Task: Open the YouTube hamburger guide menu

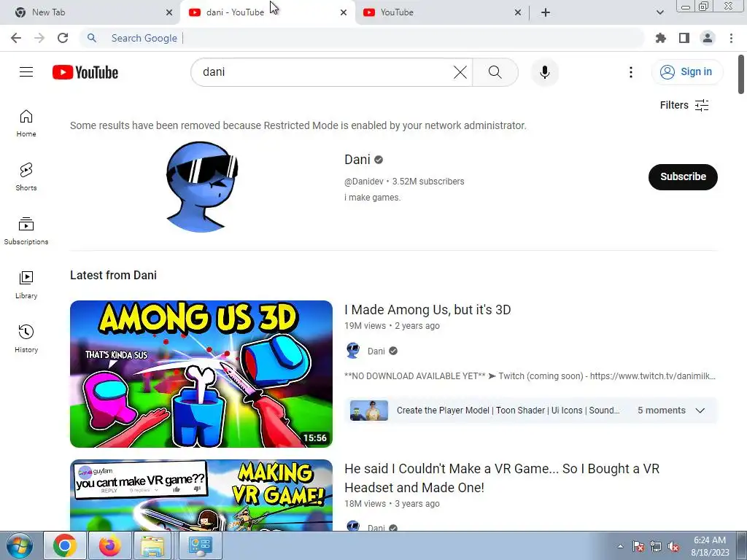Action: click(x=26, y=72)
